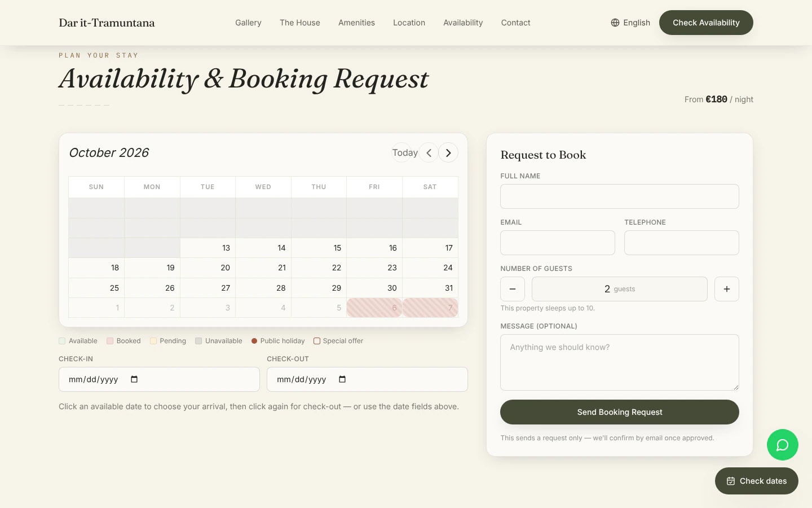Open Location nav item
Image resolution: width=812 pixels, height=508 pixels.
tap(409, 23)
